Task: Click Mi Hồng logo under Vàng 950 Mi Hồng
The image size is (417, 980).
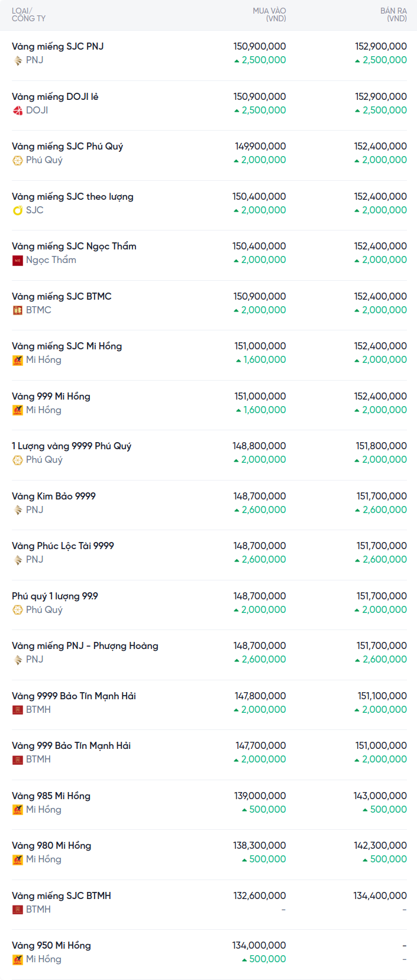Action: pos(18,959)
